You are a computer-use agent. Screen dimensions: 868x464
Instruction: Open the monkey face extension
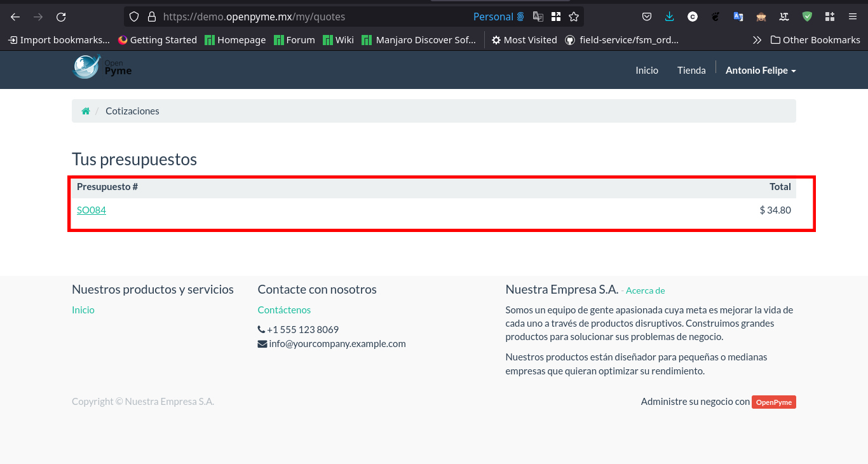pos(761,17)
